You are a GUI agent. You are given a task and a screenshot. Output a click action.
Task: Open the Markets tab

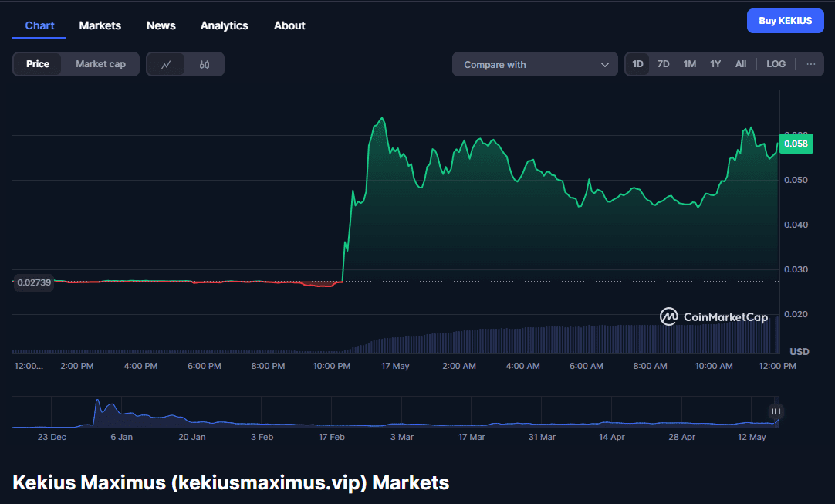click(x=100, y=25)
